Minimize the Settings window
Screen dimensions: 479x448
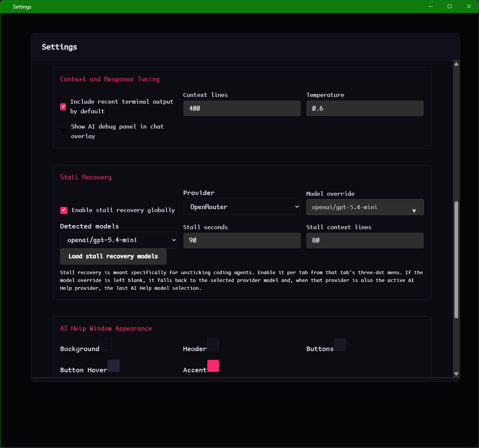[x=431, y=6]
